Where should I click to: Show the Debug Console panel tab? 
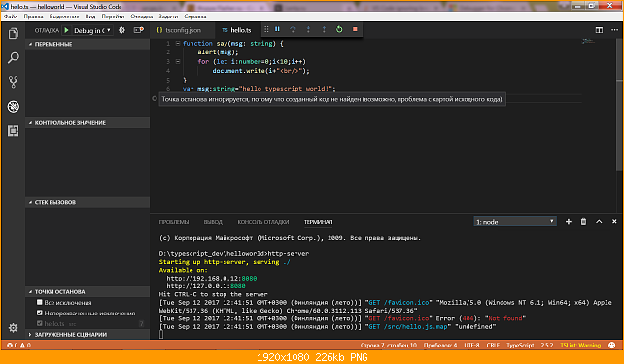(x=263, y=222)
